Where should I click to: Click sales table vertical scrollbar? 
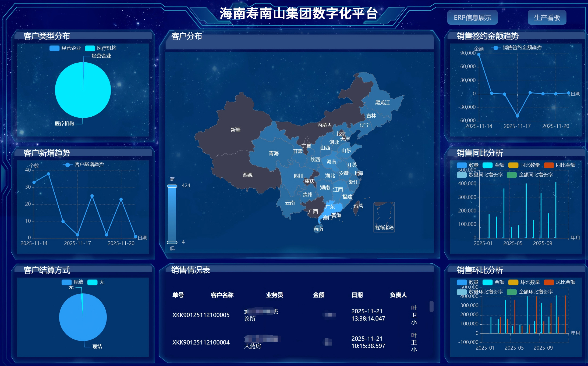(x=431, y=307)
